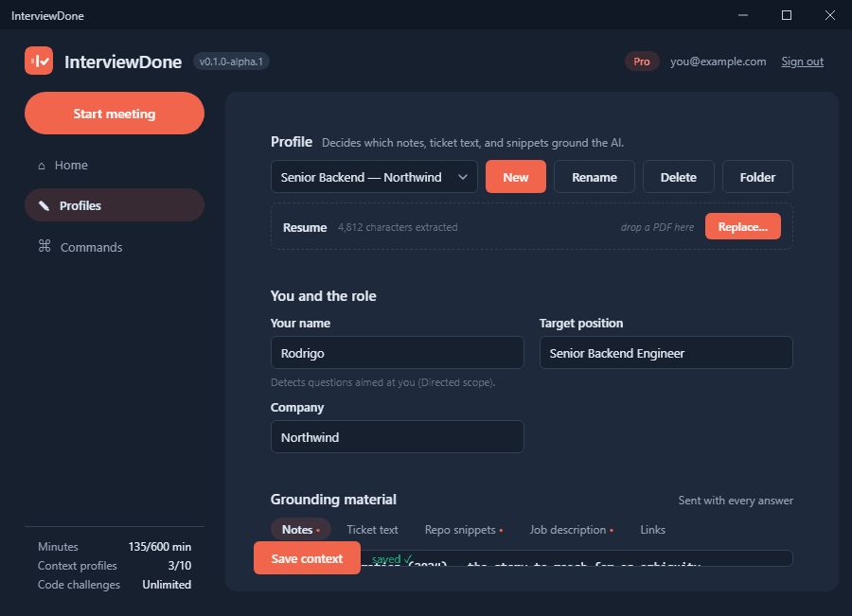This screenshot has height=616, width=852.
Task: Open the Profiles section
Action: pos(115,205)
